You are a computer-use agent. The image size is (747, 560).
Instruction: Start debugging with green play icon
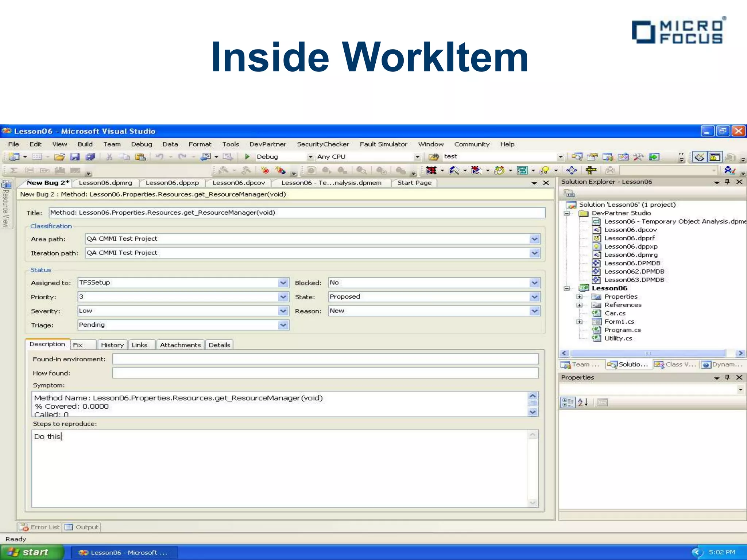click(x=247, y=156)
